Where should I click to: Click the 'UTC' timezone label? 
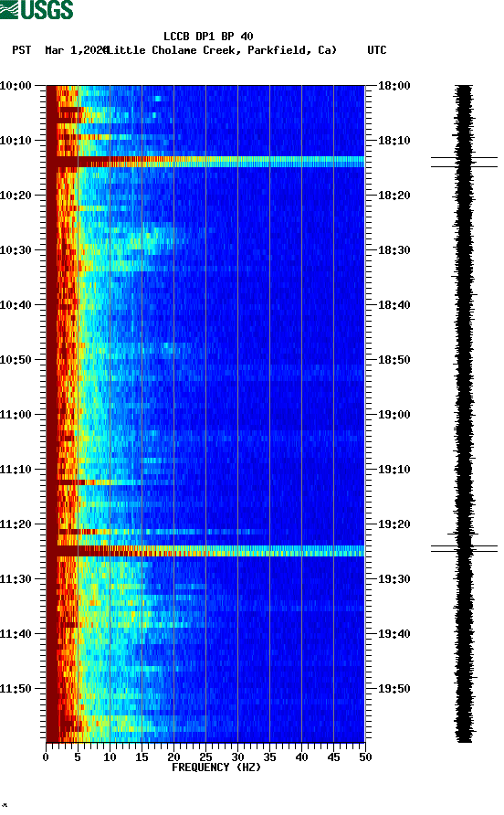(x=377, y=50)
